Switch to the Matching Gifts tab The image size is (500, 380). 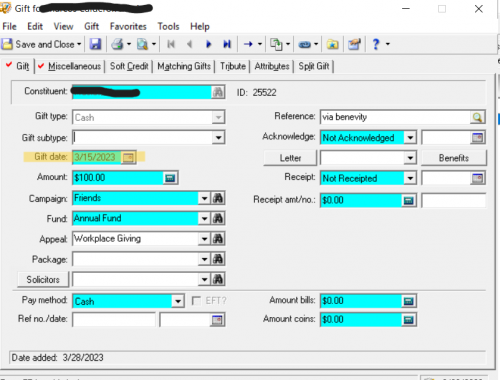point(184,66)
